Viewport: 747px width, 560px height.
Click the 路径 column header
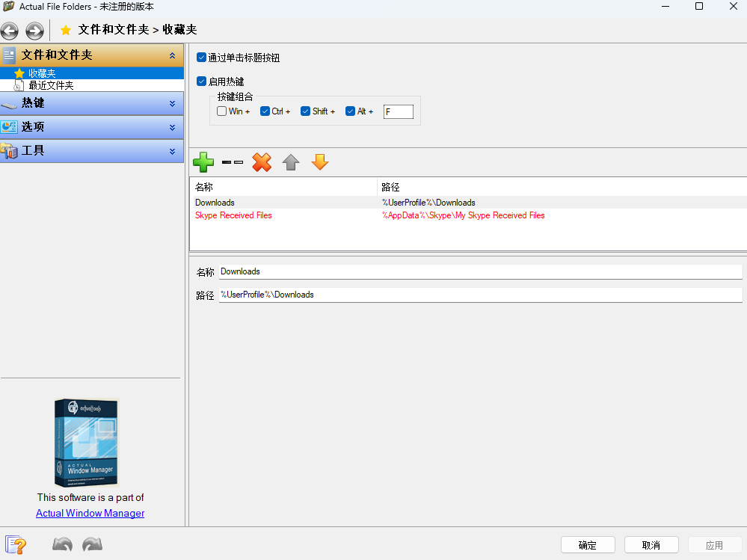(562, 187)
